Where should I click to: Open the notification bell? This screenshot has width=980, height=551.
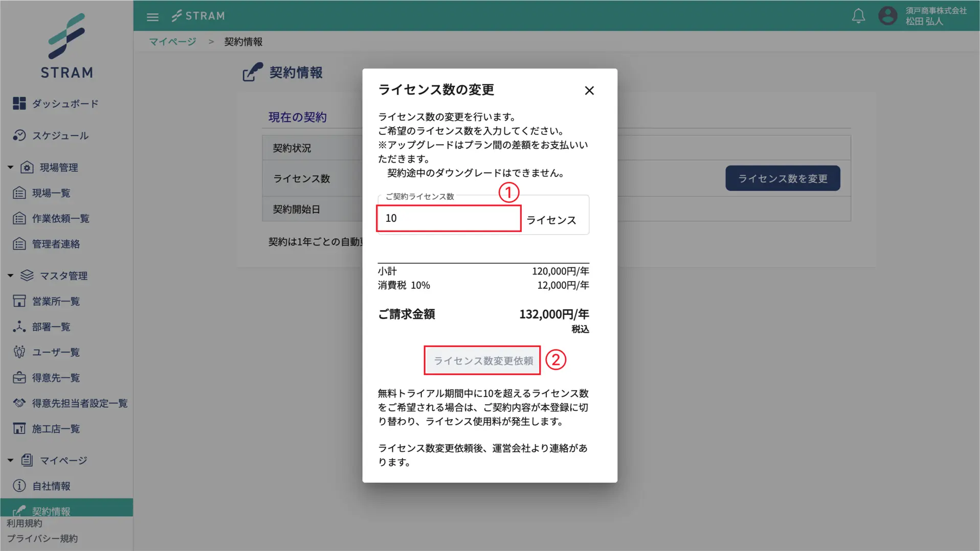(x=858, y=16)
